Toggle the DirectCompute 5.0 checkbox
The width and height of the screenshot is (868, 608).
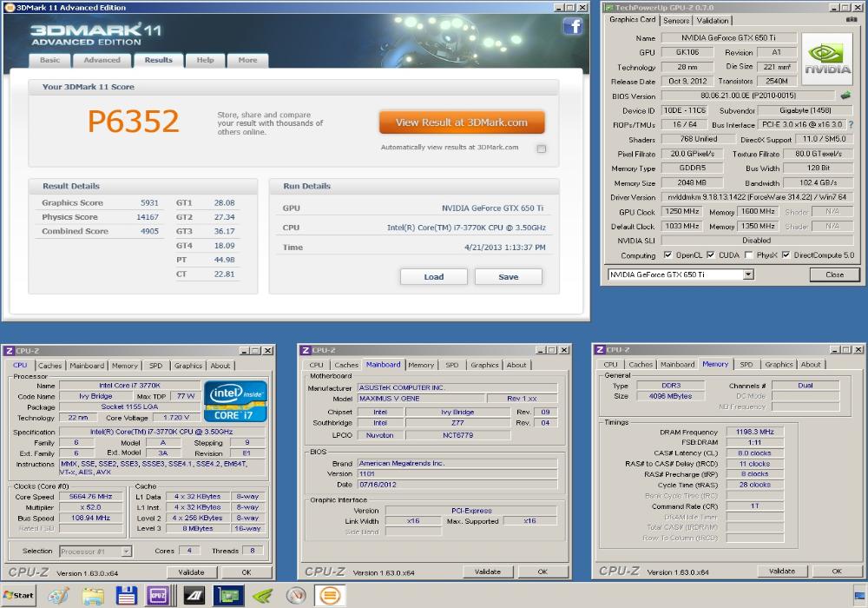pos(786,254)
